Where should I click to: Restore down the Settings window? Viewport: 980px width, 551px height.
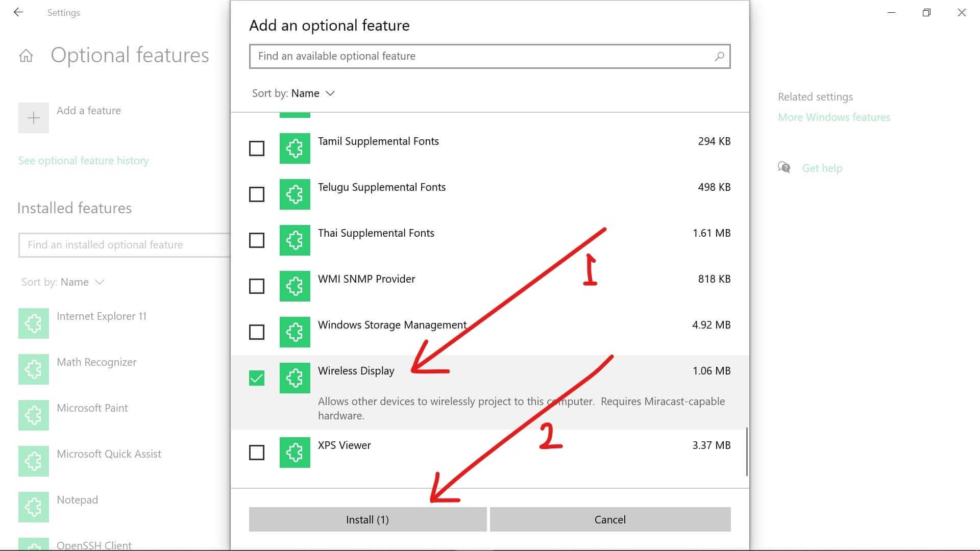point(926,12)
